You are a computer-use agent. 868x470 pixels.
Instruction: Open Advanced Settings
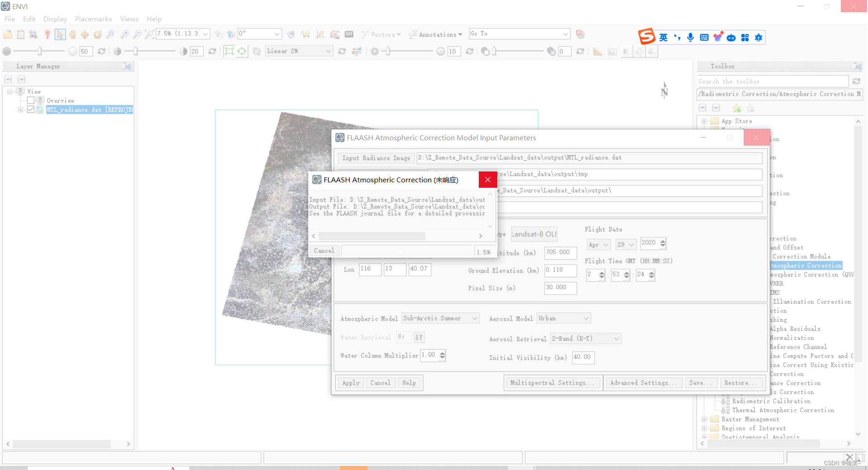643,383
